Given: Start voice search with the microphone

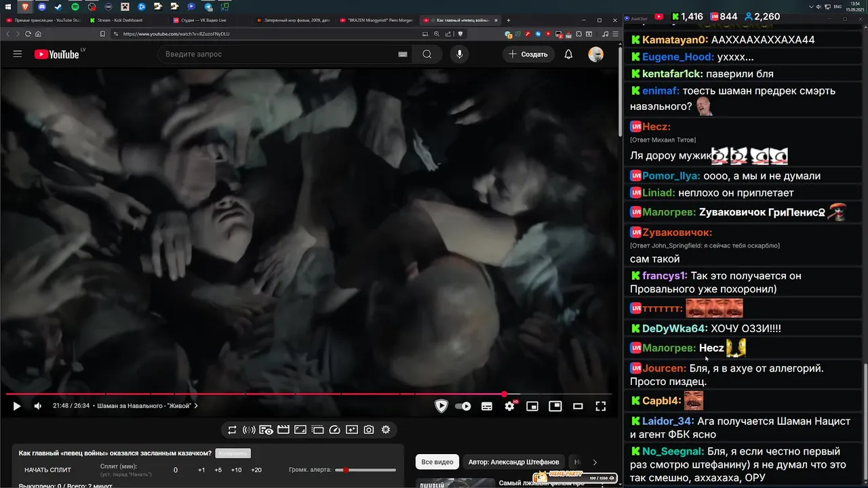Looking at the screenshot, I should coord(460,54).
